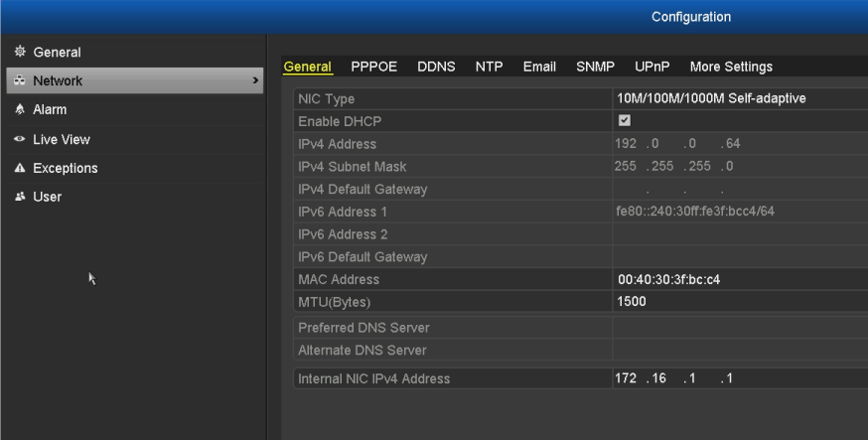
Task: Go to the Email tab
Action: point(539,67)
